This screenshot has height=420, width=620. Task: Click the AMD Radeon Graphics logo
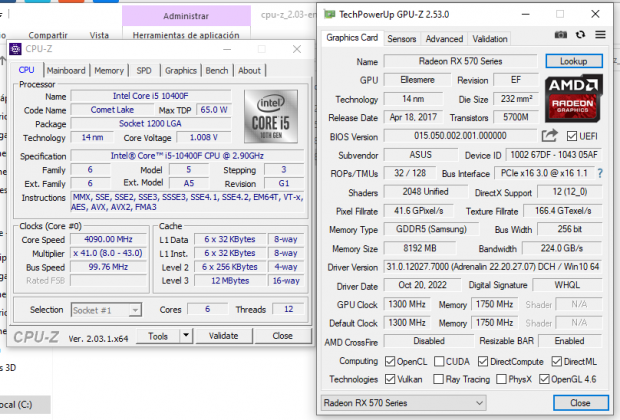[573, 98]
